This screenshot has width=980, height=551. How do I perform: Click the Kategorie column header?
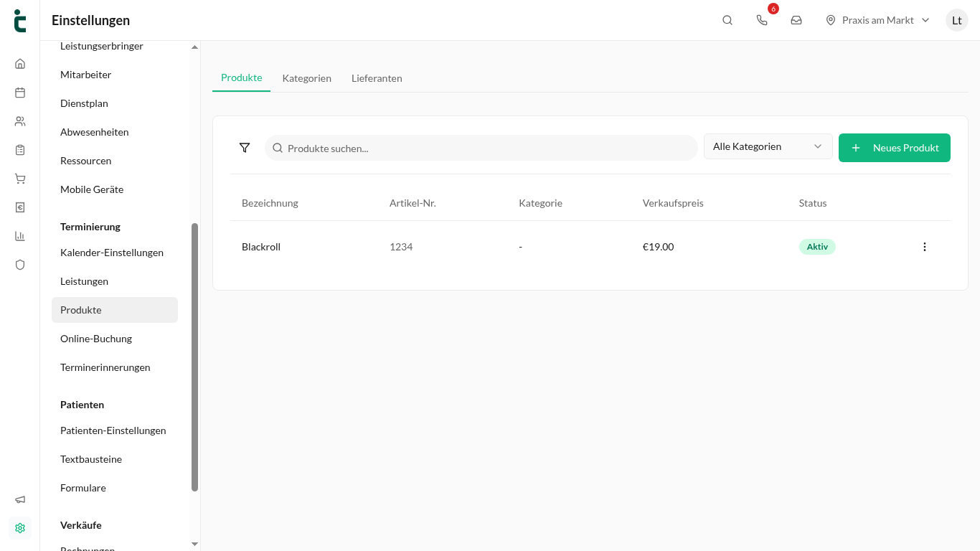tap(540, 203)
